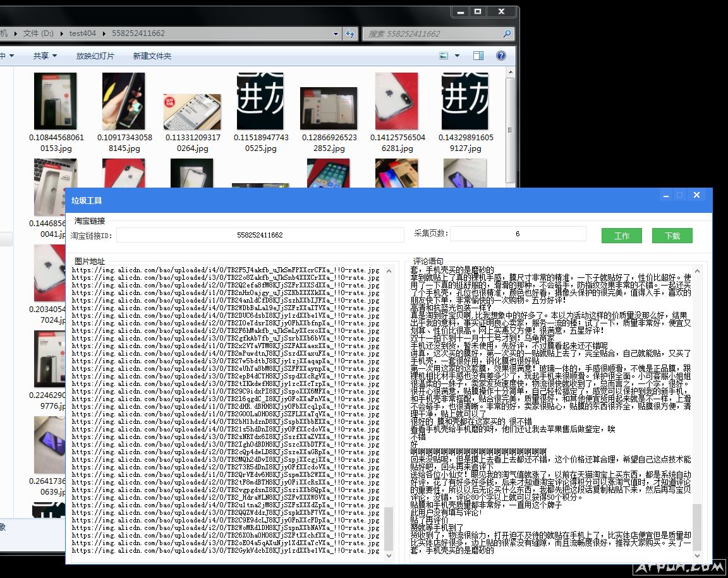Select 558252411662 in the address path

tap(138, 33)
